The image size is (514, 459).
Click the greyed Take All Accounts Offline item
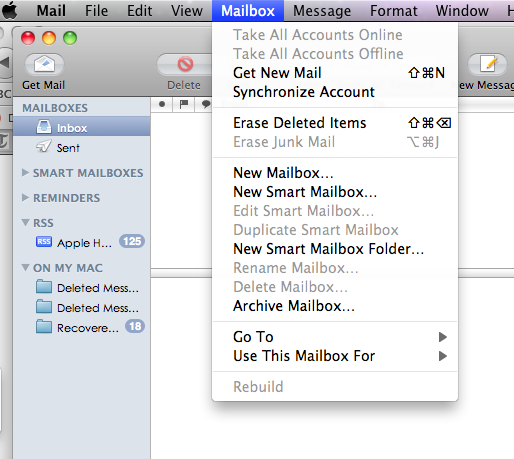(x=335, y=54)
